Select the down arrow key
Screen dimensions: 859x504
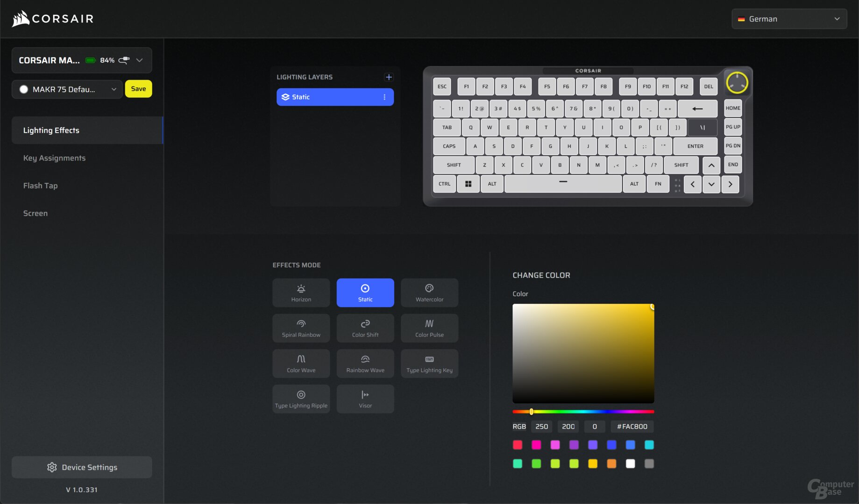(711, 184)
